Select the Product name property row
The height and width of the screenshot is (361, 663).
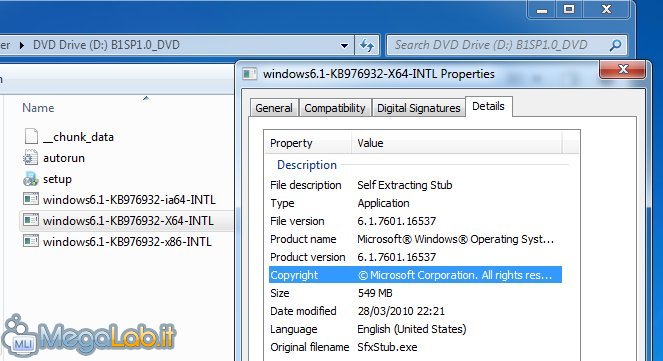(416, 239)
